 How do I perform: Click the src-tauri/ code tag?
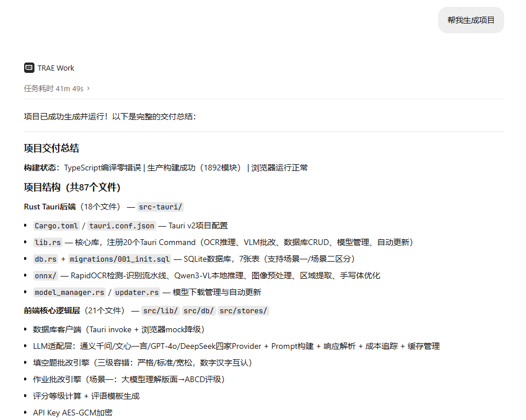coord(160,207)
